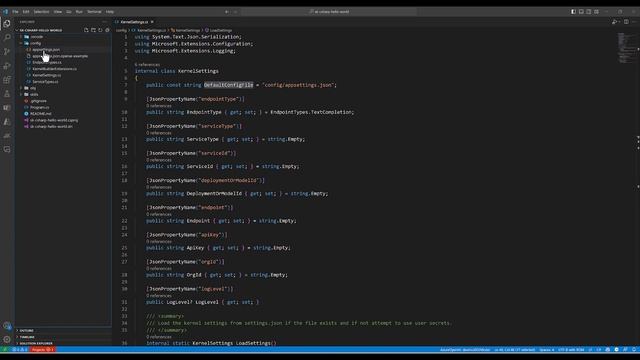Viewport: 640px width, 360px height.
Task: Open the File menu
Action: [x=15, y=12]
